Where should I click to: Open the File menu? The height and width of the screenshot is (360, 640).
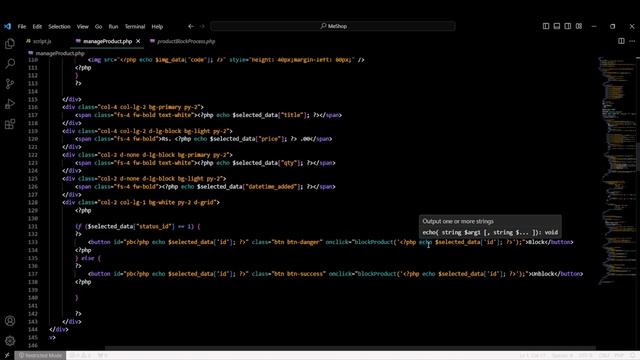tap(22, 27)
